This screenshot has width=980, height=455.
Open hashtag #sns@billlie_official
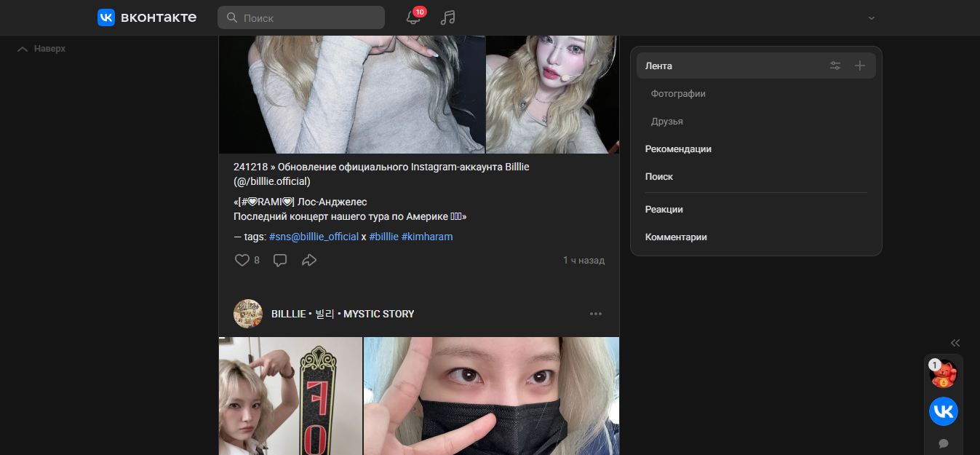314,237
